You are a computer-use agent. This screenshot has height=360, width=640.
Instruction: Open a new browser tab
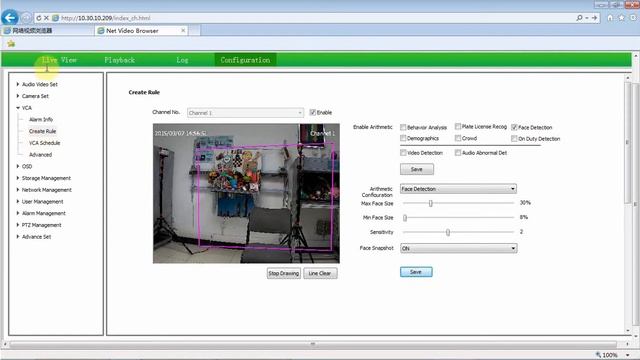pos(194,31)
